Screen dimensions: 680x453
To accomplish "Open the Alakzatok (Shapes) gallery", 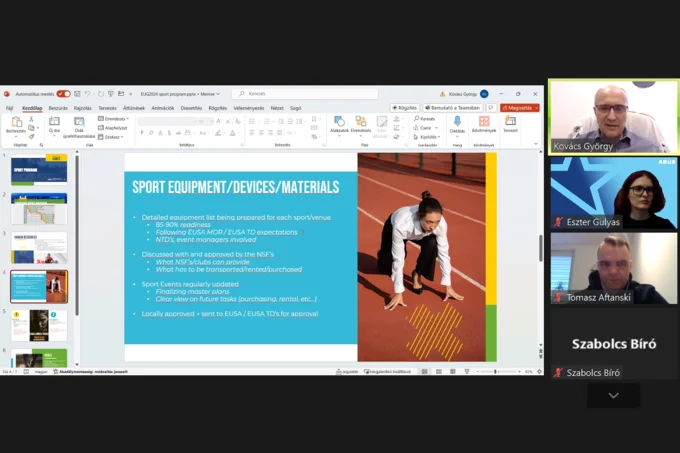I will pyautogui.click(x=339, y=122).
